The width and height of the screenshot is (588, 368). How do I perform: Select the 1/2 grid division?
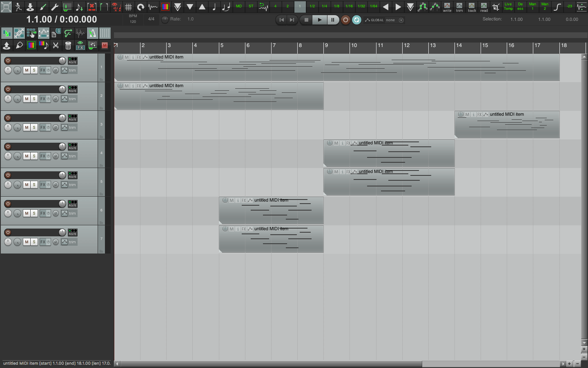(x=312, y=7)
